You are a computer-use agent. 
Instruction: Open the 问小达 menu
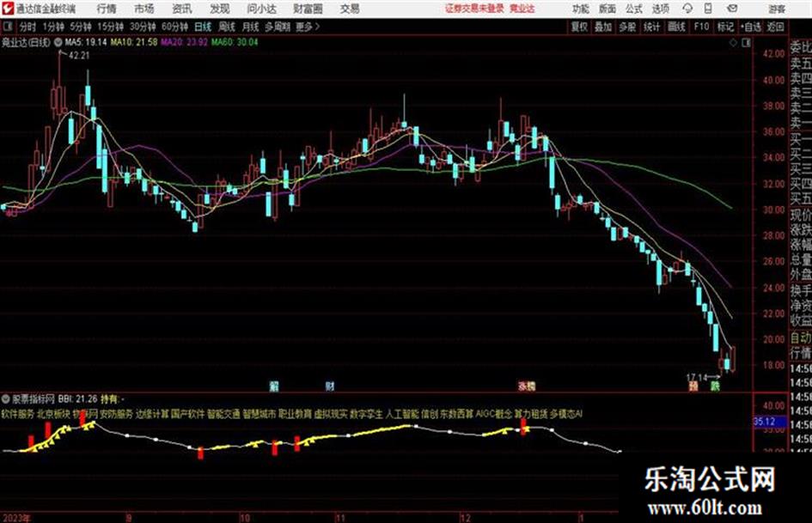(x=261, y=9)
